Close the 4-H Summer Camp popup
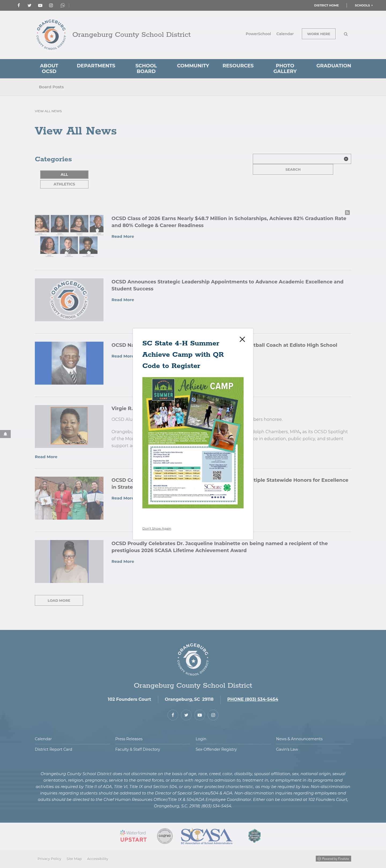Screen dimensions: 386x868 pyautogui.click(x=242, y=339)
